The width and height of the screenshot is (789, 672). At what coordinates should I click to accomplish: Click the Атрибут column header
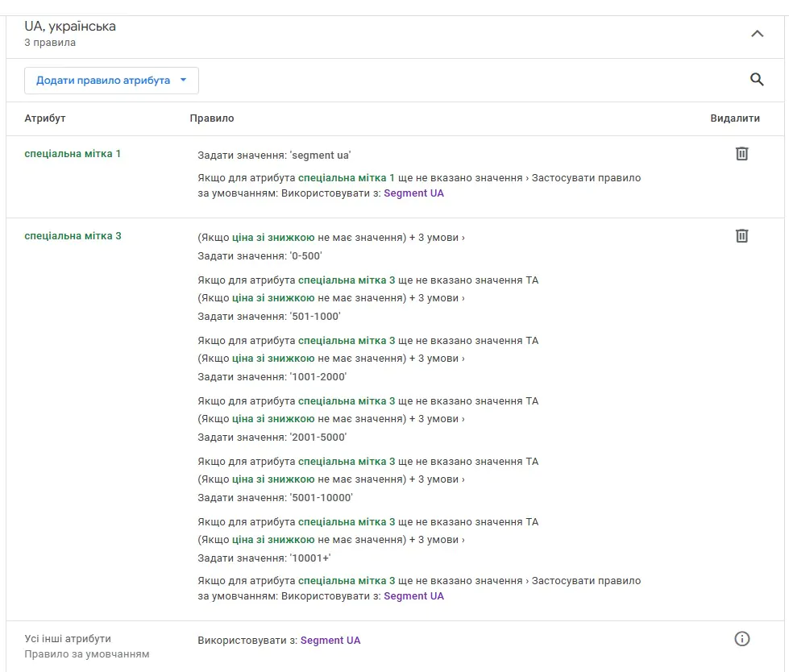pos(45,118)
